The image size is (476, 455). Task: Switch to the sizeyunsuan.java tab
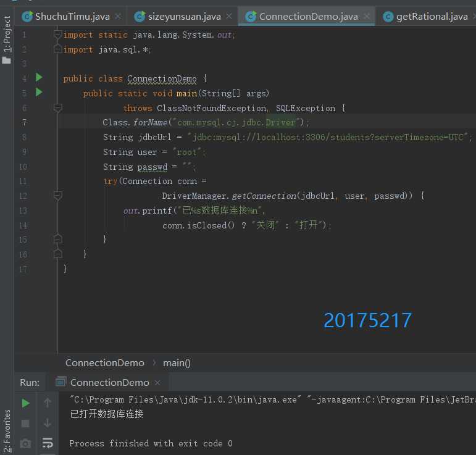(184, 17)
